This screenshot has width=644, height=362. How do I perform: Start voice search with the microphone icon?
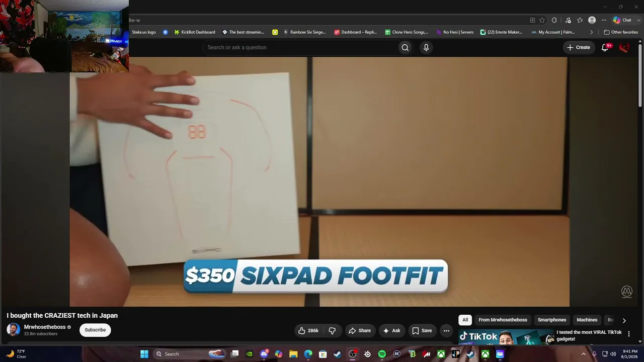pos(426,47)
